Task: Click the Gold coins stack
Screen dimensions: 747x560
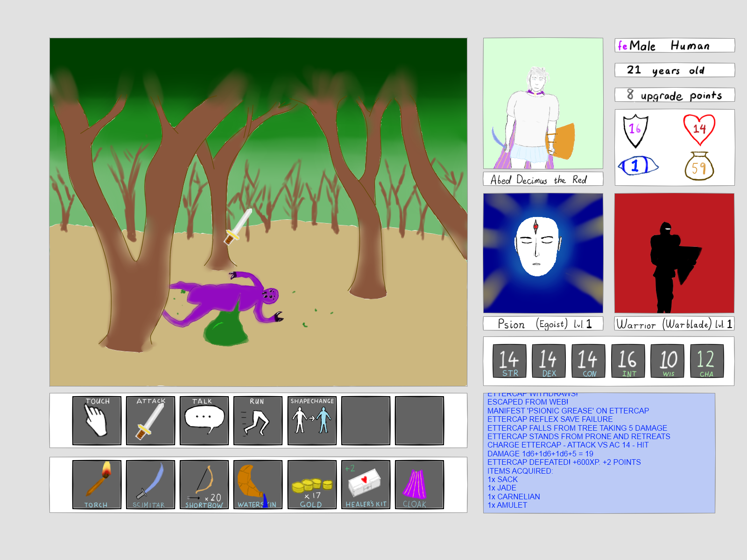Action: click(312, 484)
